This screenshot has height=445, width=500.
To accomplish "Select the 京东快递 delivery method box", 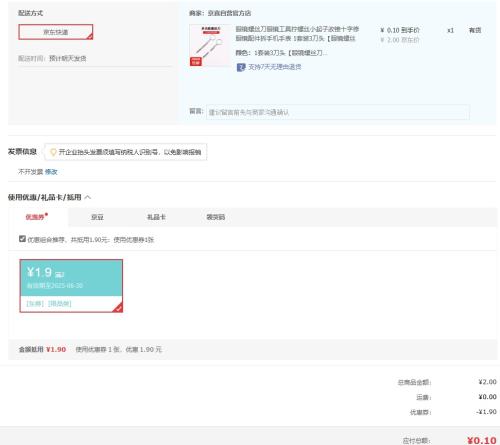I will [56, 32].
